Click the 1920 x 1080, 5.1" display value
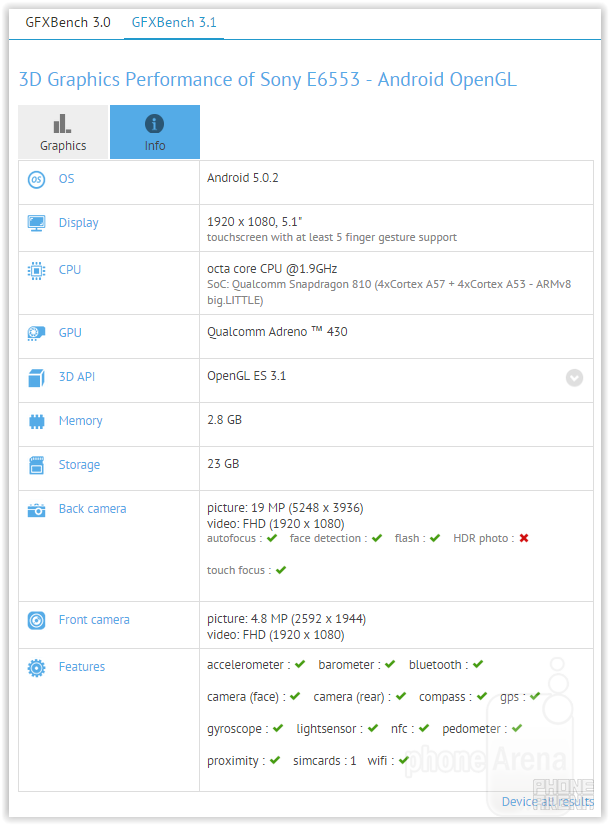This screenshot has width=609, height=825. coord(254,222)
